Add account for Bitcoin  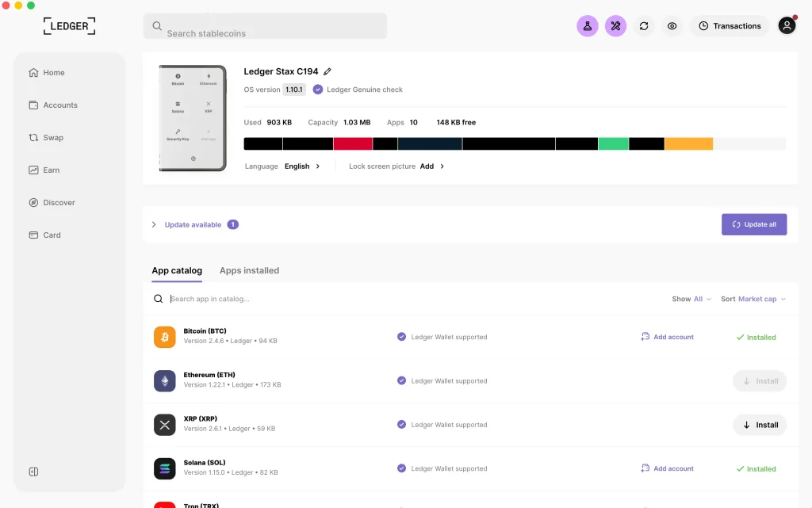tap(667, 337)
